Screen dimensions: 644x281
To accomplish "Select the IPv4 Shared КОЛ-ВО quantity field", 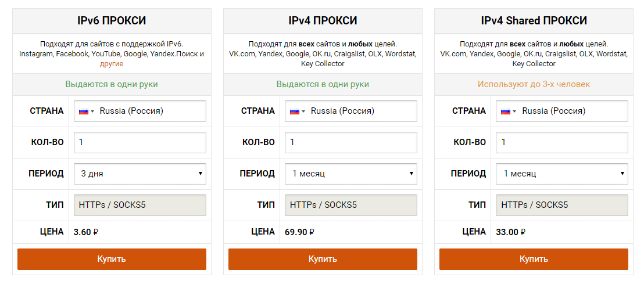I will [x=562, y=142].
